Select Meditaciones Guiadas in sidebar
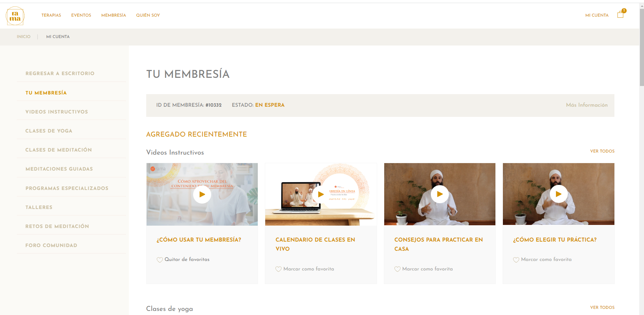This screenshot has width=644, height=315. [59, 169]
